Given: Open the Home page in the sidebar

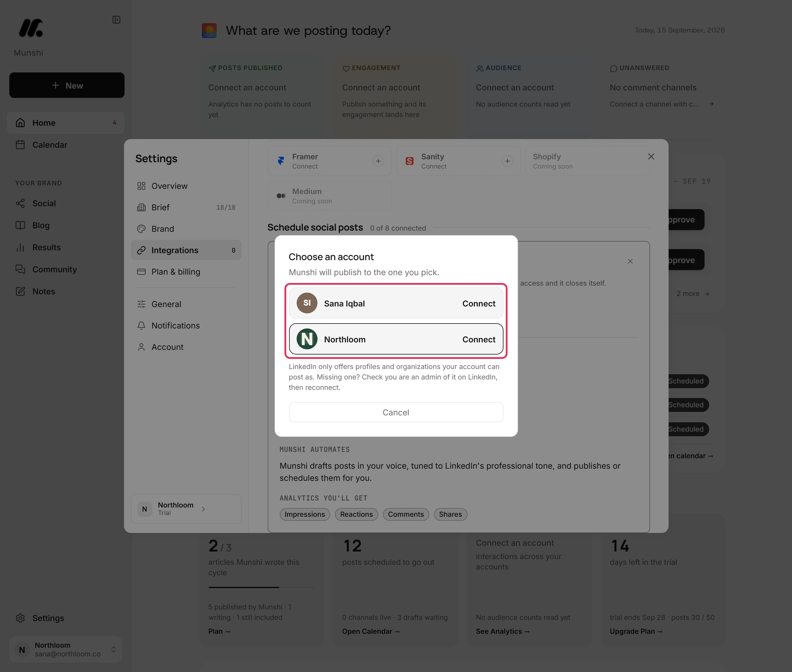Looking at the screenshot, I should click(x=66, y=123).
